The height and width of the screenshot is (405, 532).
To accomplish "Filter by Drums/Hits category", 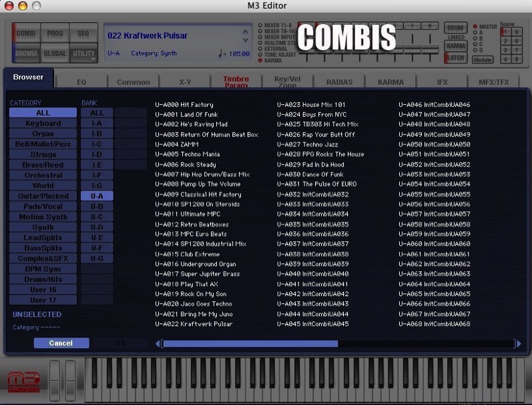I will [43, 279].
